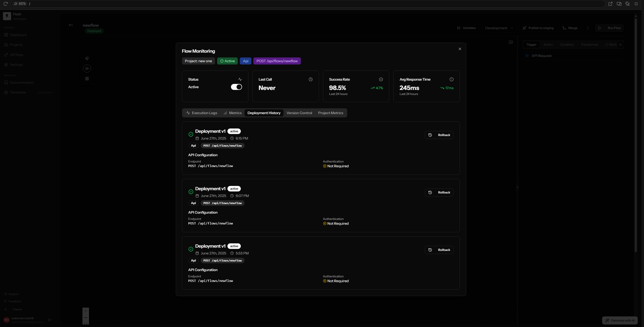Click the rocket icon on canvas toolbar
Viewport: 644px width, 327px height.
coord(87,58)
